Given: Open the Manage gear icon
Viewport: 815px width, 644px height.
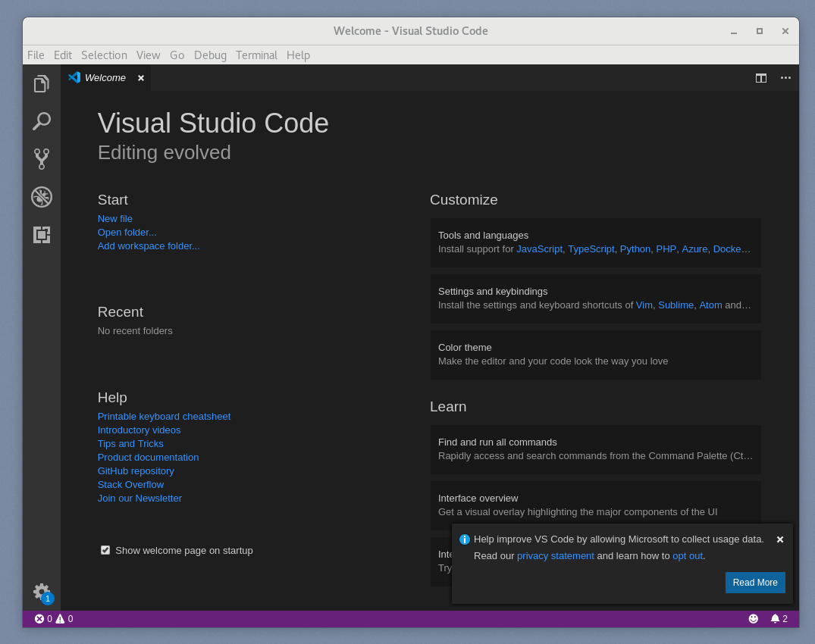Looking at the screenshot, I should (42, 591).
